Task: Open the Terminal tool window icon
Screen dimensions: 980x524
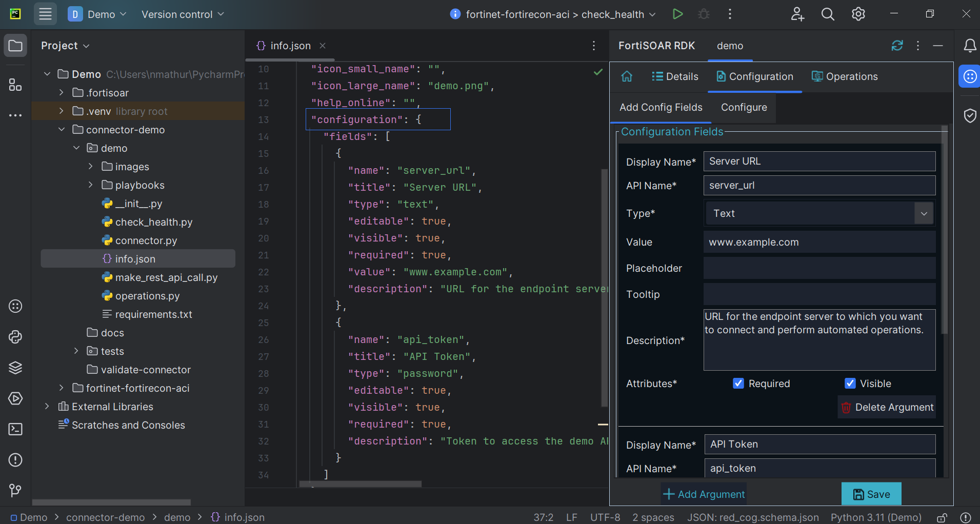Action: (x=15, y=429)
